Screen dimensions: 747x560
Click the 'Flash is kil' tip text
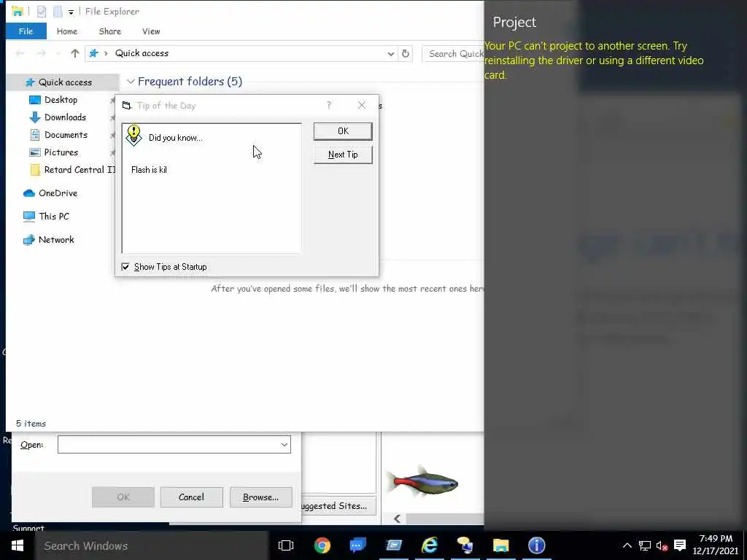coord(149,170)
